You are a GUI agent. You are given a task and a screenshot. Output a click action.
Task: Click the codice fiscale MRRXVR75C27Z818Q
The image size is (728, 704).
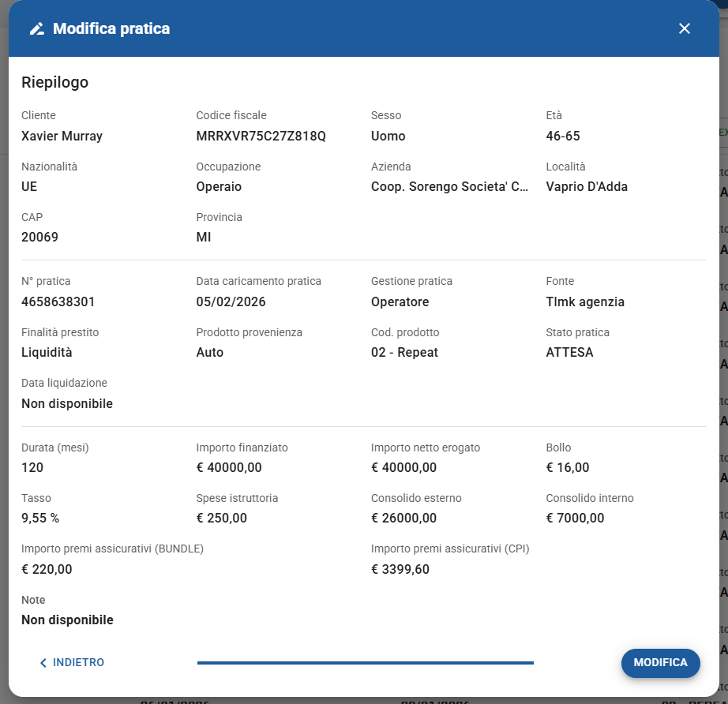point(261,136)
